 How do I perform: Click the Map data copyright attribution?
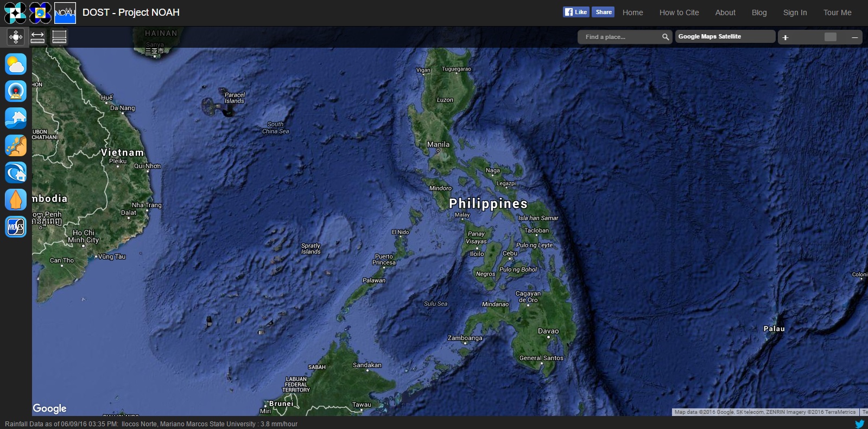tap(765, 412)
